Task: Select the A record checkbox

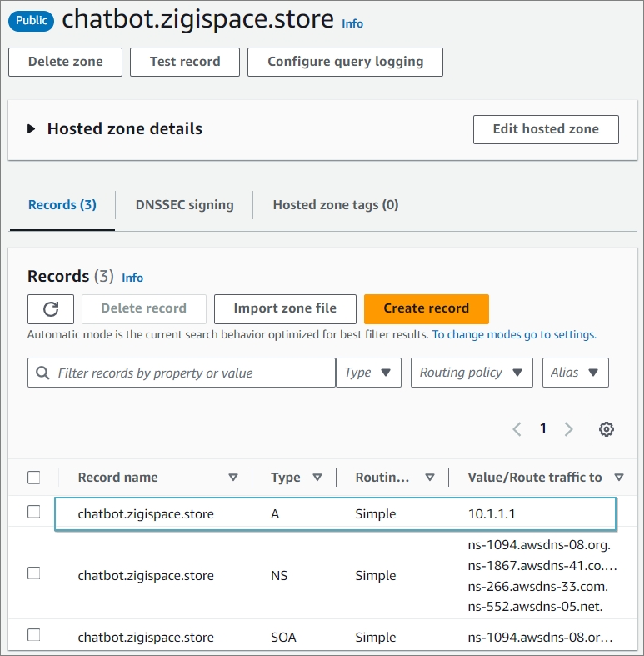Action: (34, 512)
